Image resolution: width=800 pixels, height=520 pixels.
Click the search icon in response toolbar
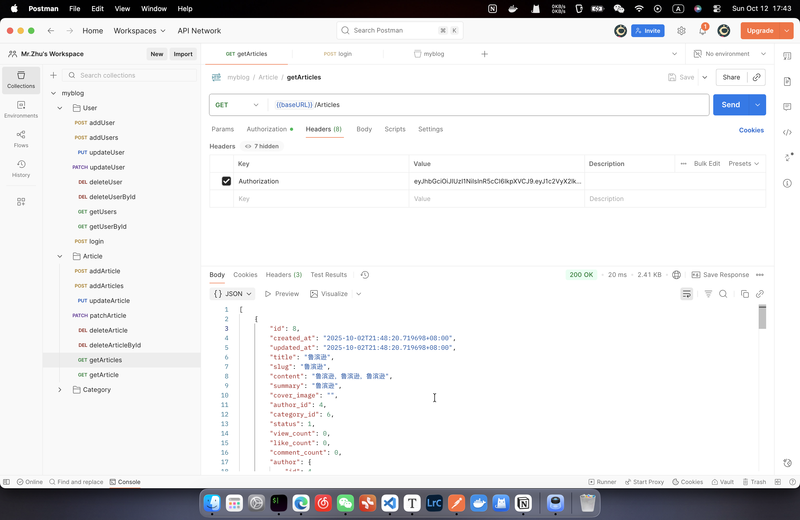[x=723, y=294]
